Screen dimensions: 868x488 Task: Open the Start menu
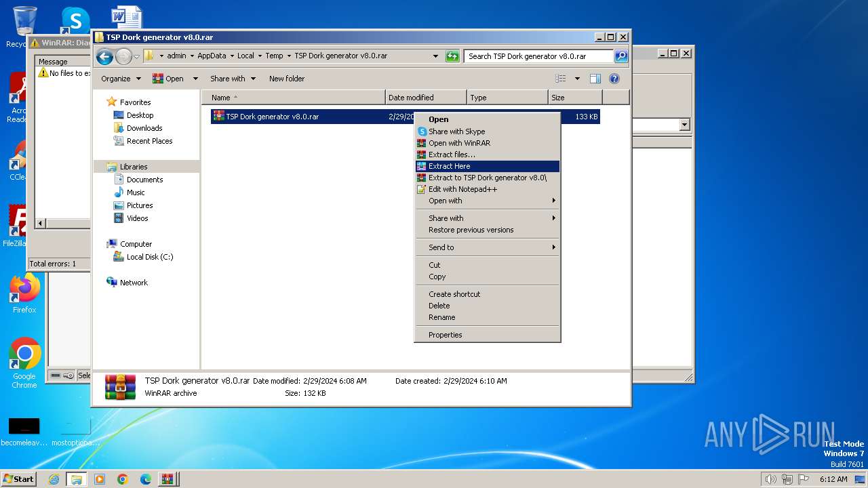(19, 479)
